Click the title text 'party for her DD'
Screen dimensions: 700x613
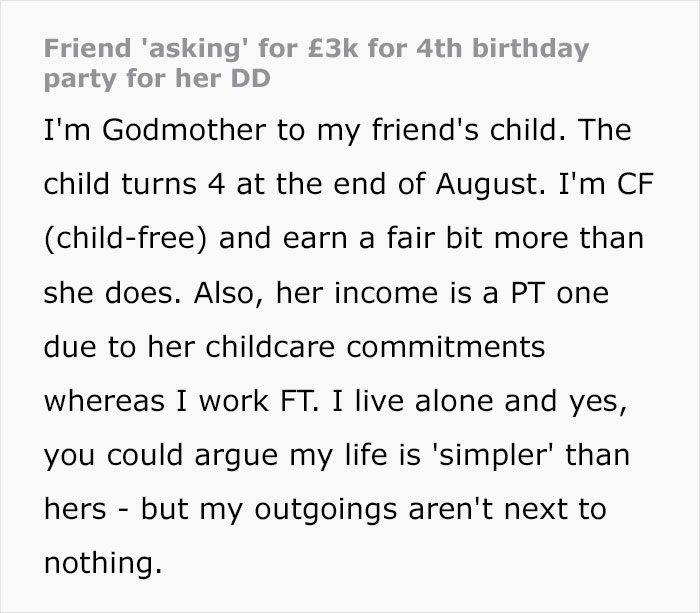(x=157, y=79)
